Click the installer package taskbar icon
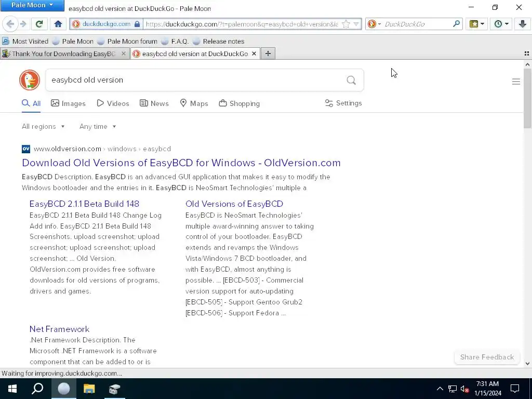532x399 pixels. pyautogui.click(x=115, y=389)
